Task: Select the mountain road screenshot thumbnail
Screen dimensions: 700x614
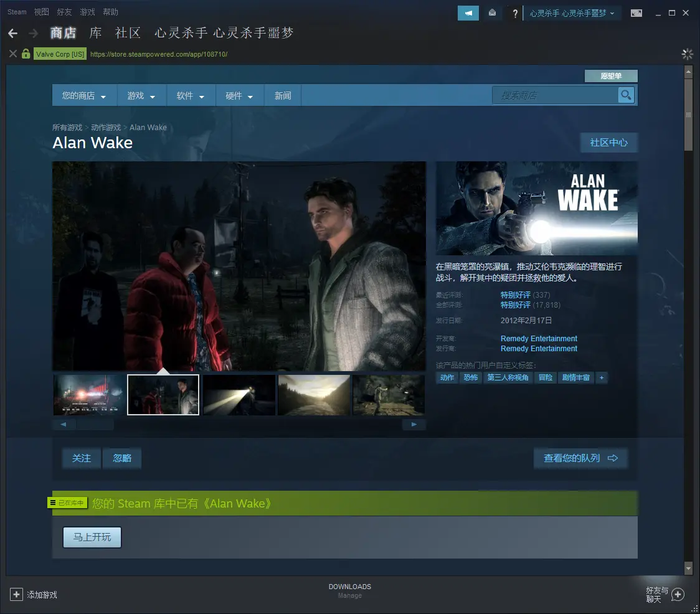Action: pos(314,395)
